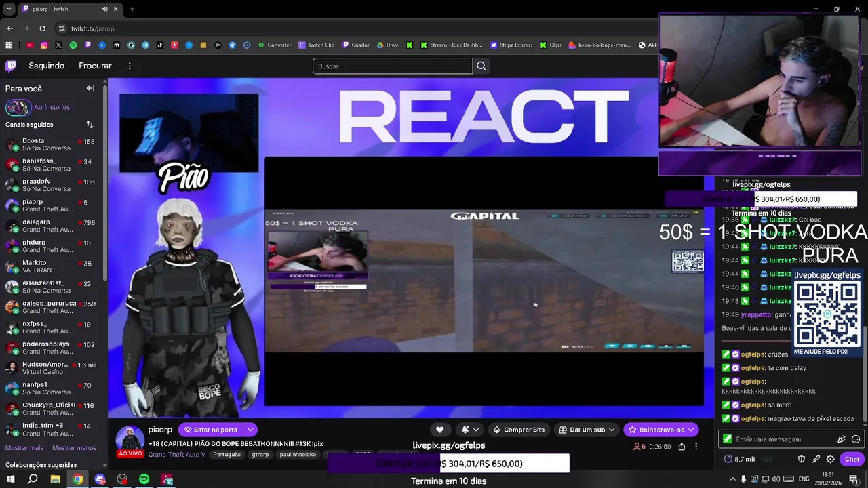Select the Português stream tag
868x488 pixels.
(227, 455)
